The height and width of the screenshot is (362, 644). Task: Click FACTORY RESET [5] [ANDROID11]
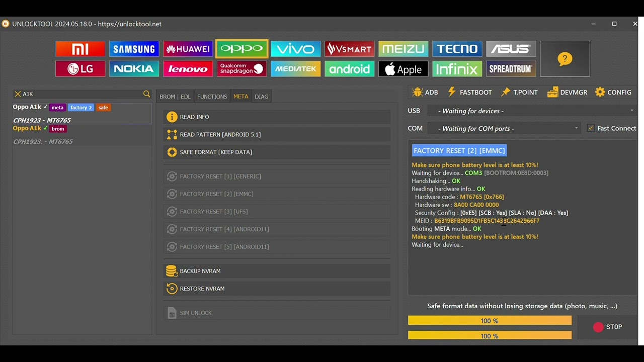[x=277, y=247]
